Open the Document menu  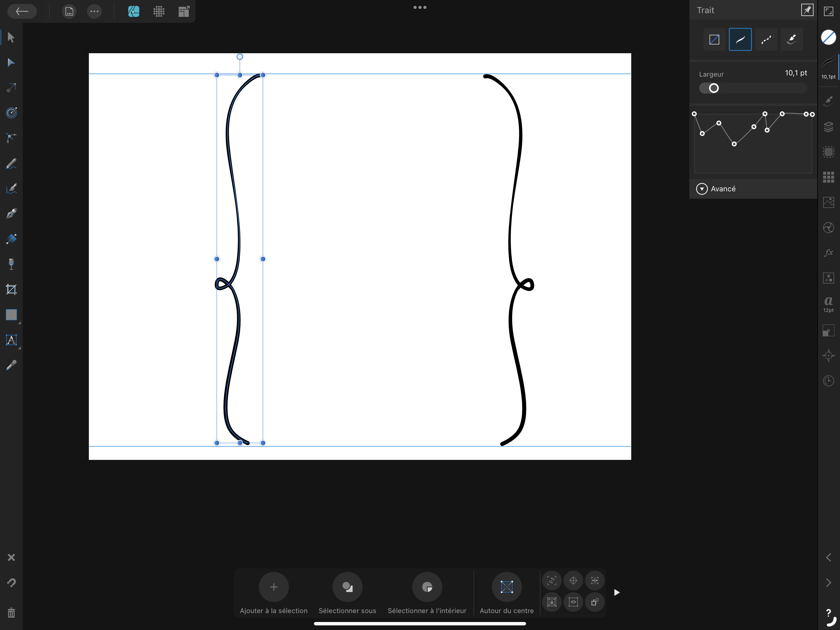click(69, 11)
